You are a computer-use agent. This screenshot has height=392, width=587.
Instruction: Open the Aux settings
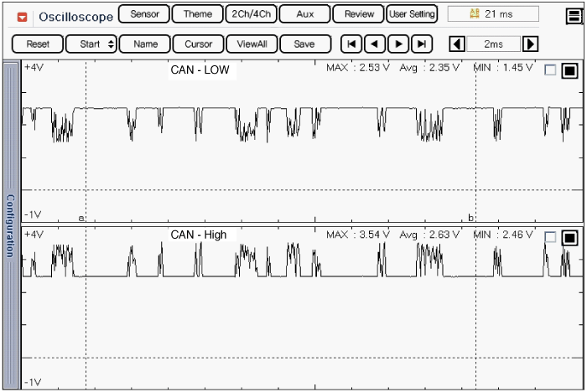click(304, 14)
